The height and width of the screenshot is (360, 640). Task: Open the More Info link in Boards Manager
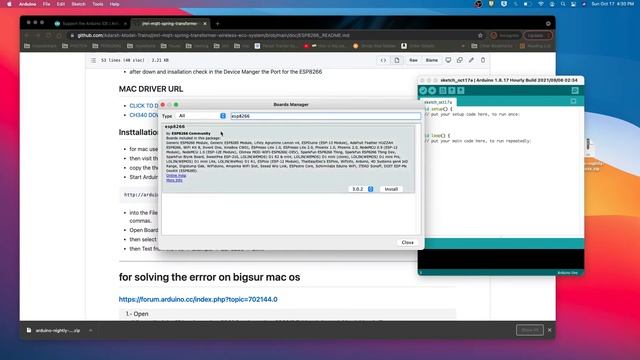[x=174, y=180]
